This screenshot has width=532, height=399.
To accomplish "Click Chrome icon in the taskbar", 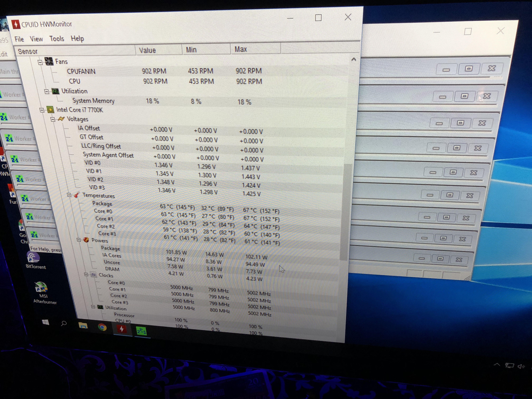I will tap(102, 327).
